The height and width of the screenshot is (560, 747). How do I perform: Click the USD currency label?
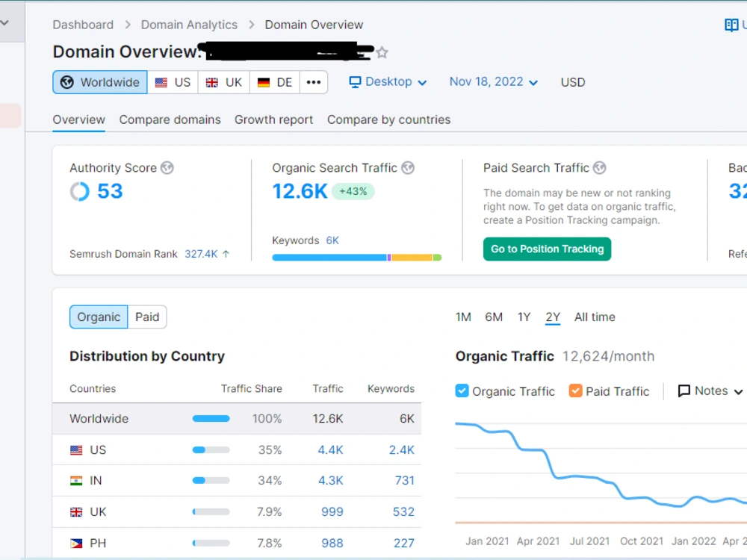click(573, 82)
